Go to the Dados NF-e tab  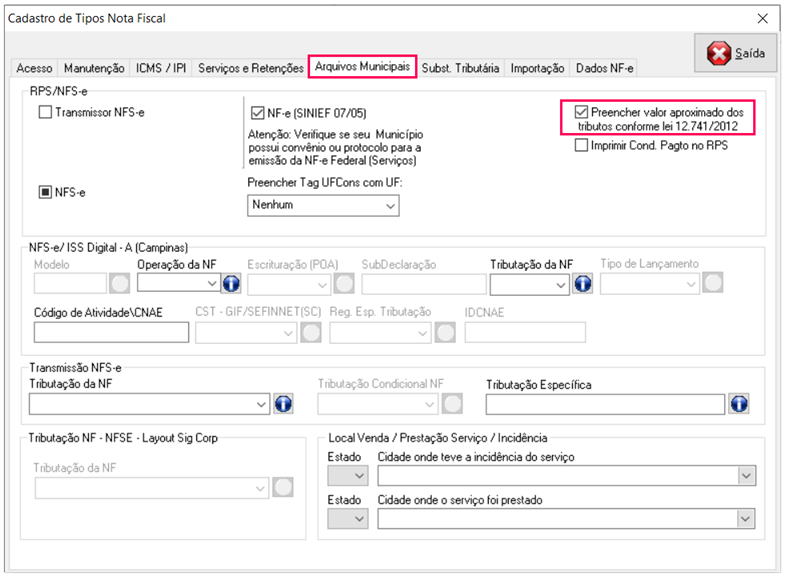[604, 69]
